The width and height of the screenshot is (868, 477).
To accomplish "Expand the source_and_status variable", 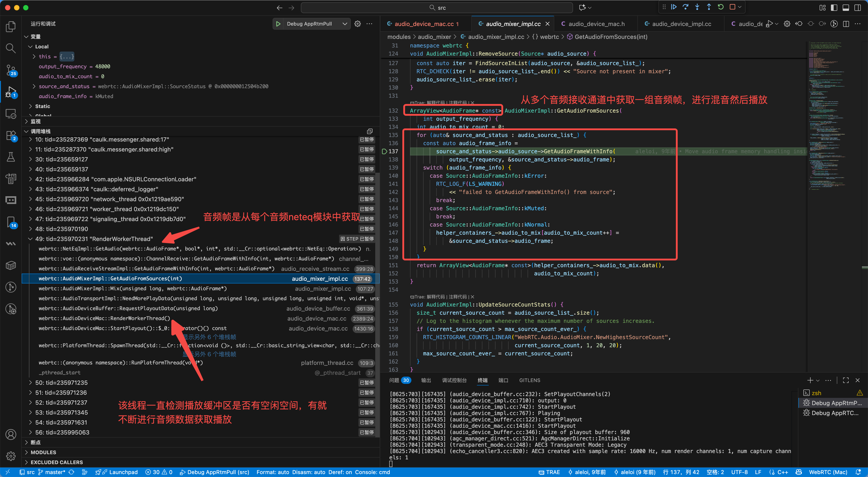I will coord(34,86).
